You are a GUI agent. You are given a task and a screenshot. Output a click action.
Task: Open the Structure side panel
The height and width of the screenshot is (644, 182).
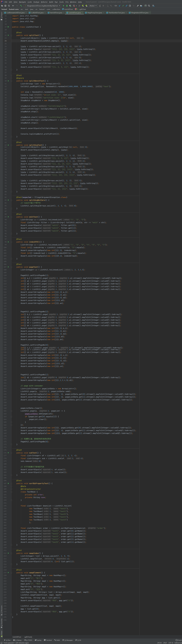[1, 611]
